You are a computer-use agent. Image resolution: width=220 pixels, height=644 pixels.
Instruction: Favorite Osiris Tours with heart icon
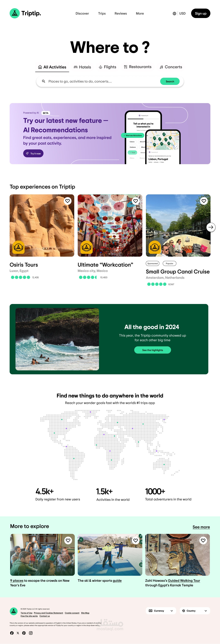point(67,201)
